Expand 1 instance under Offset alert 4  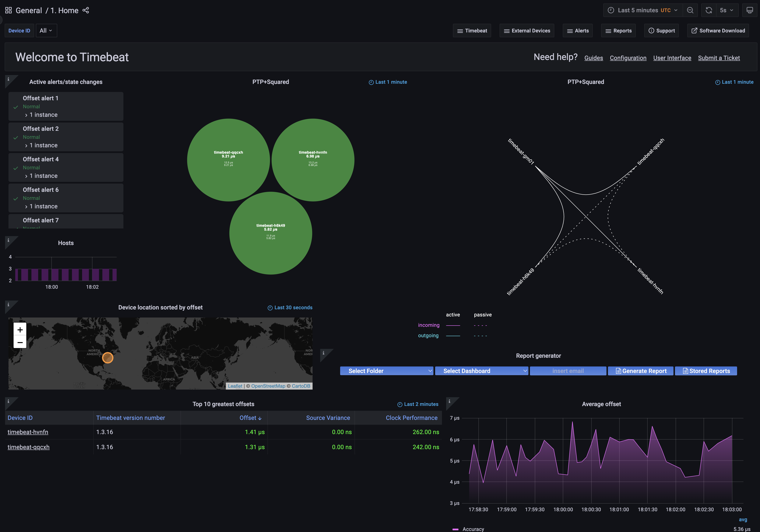41,176
